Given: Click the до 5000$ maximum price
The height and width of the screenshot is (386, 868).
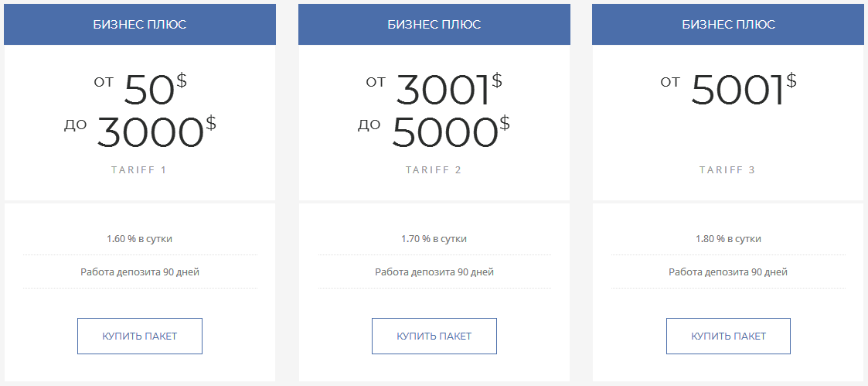Looking at the screenshot, I should tap(434, 132).
